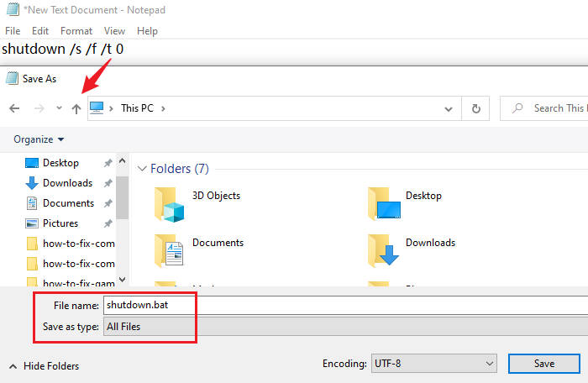
Task: Click the pin icon beside sidebar Documents
Action: [108, 203]
